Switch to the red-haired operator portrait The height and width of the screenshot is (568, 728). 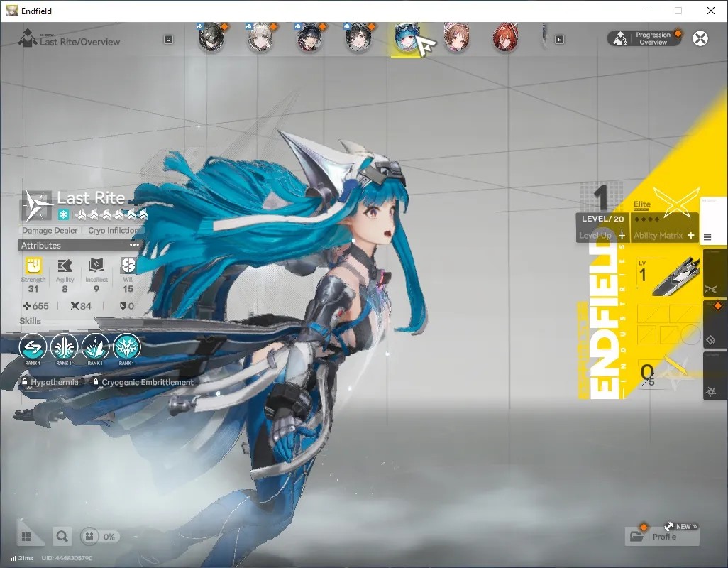pos(505,38)
